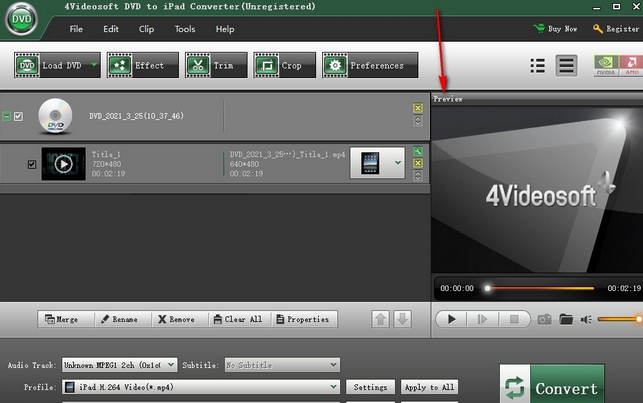Open the Trim tool

click(216, 65)
